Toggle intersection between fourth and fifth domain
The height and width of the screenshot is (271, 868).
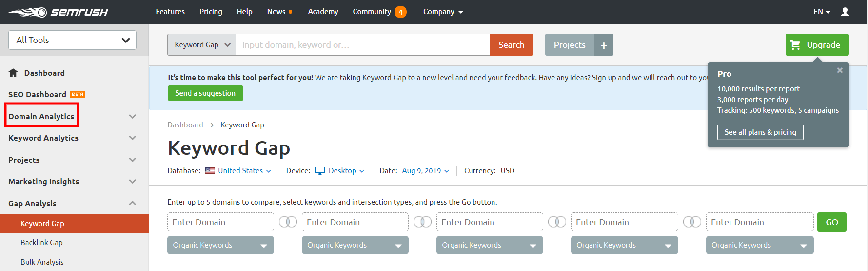pos(692,222)
